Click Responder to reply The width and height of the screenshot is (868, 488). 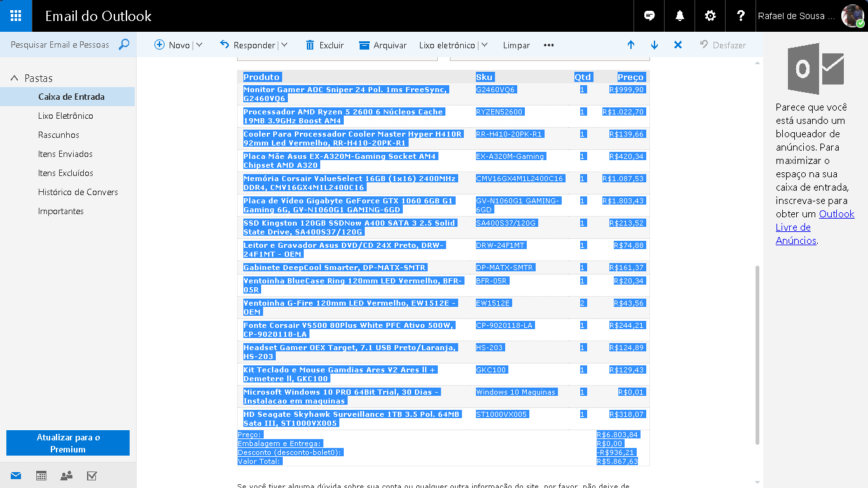(x=248, y=45)
